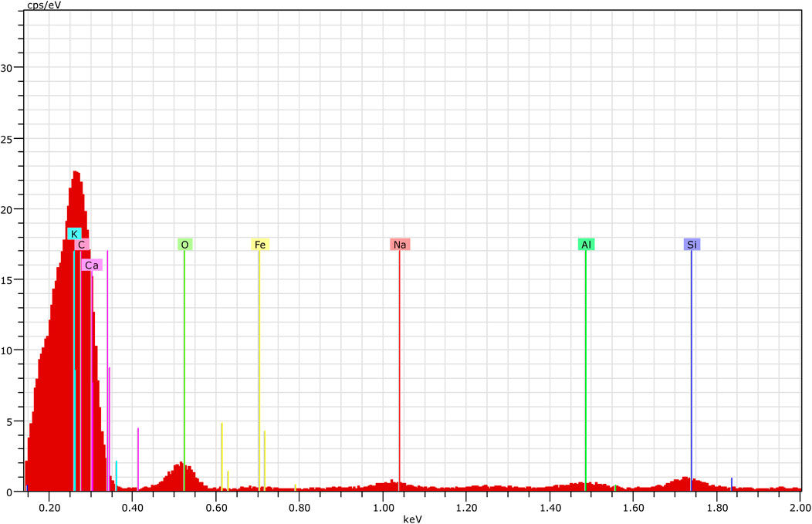
Task: Click the x-axis value 1.20
Action: click(466, 508)
